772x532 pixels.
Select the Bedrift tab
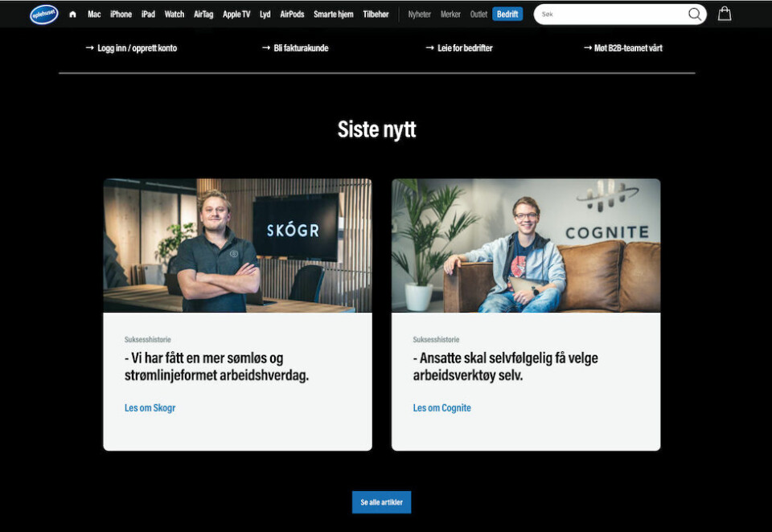[x=507, y=14]
